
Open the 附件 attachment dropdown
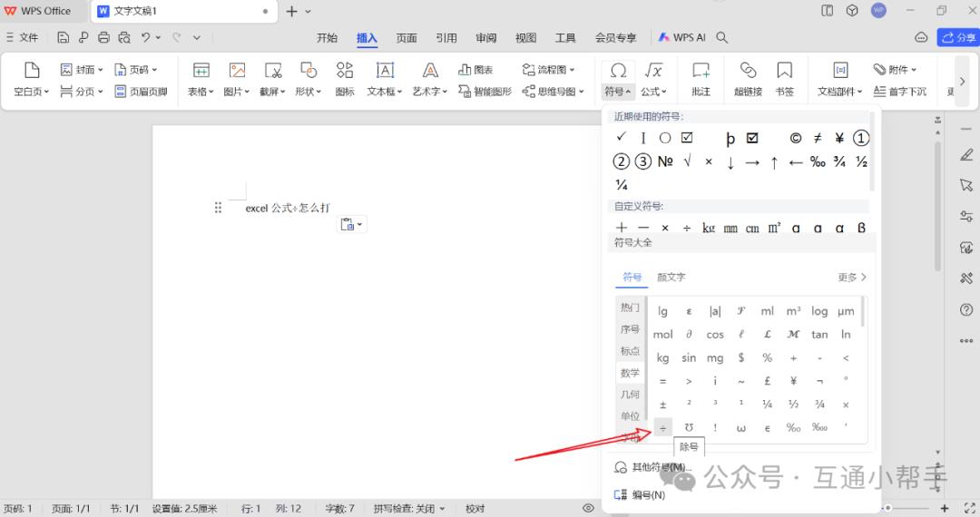895,69
